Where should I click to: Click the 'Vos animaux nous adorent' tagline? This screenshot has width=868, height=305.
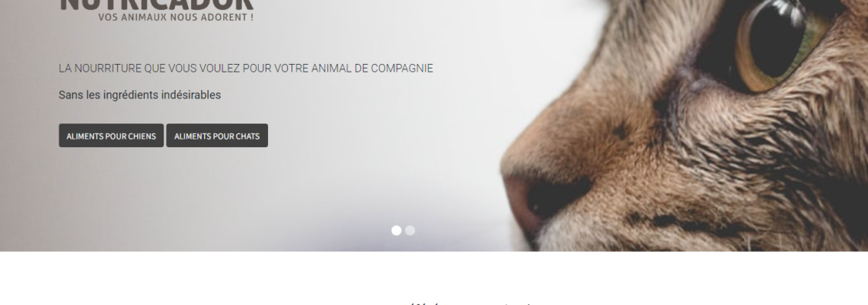[176, 18]
